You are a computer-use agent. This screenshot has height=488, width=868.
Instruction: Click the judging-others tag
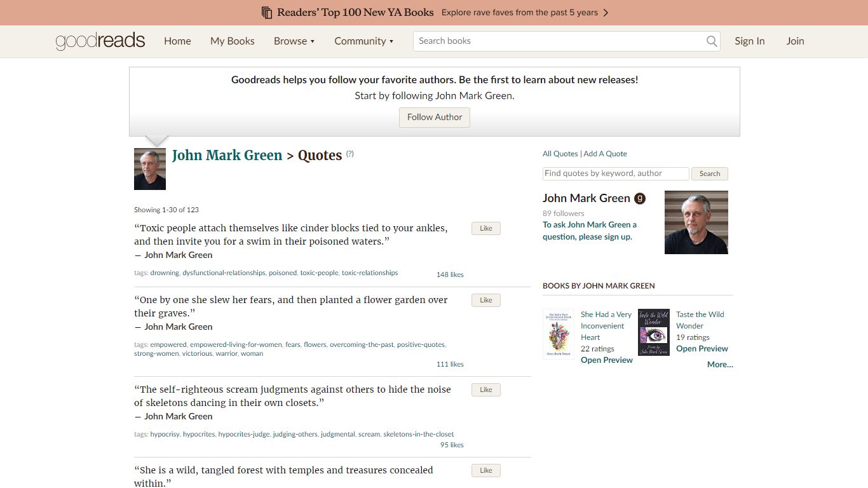point(295,434)
